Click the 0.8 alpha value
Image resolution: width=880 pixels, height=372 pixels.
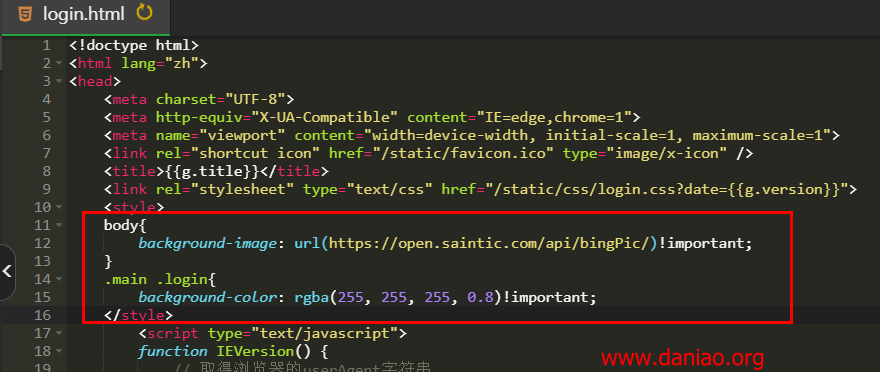click(x=481, y=297)
